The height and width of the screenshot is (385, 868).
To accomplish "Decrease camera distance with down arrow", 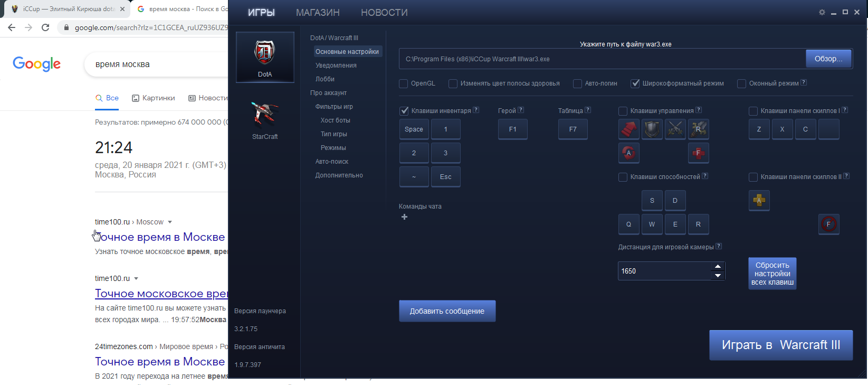I will tap(718, 275).
